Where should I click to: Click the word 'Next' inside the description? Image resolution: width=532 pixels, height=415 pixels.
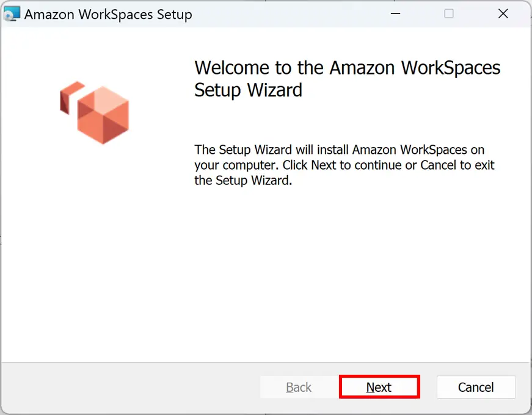[323, 165]
